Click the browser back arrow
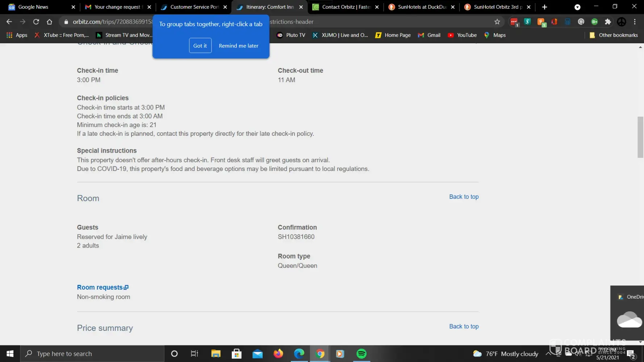 pos(9,22)
